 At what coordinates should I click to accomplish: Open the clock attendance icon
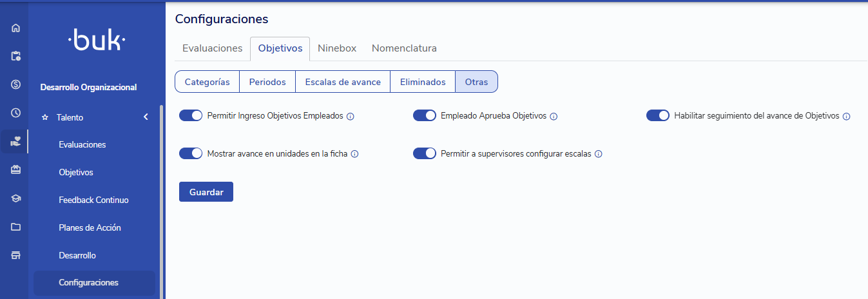tap(15, 113)
